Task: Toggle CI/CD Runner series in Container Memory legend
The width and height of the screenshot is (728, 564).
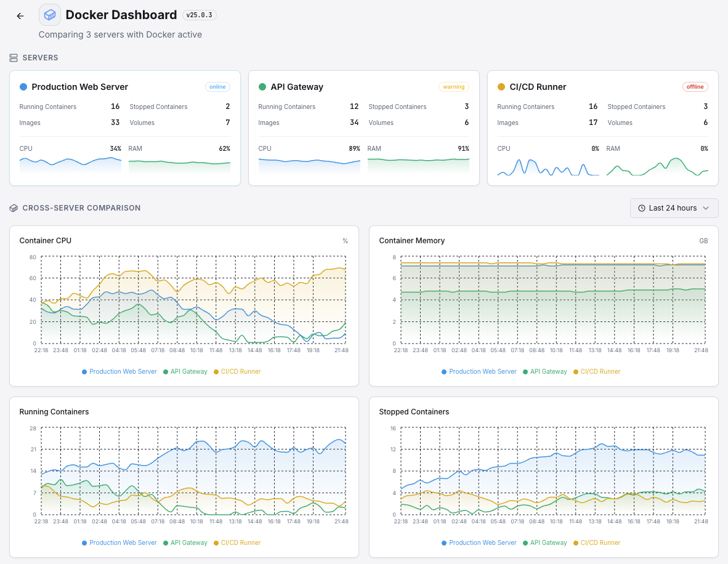Action: (596, 371)
